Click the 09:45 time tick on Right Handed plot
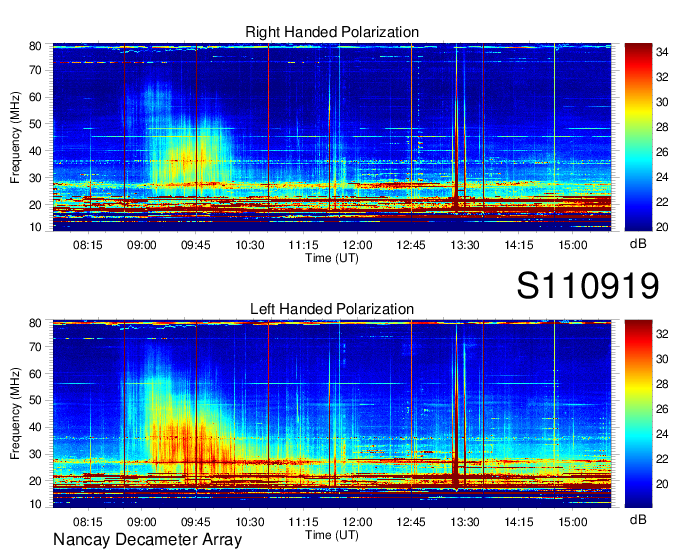 pyautogui.click(x=196, y=245)
